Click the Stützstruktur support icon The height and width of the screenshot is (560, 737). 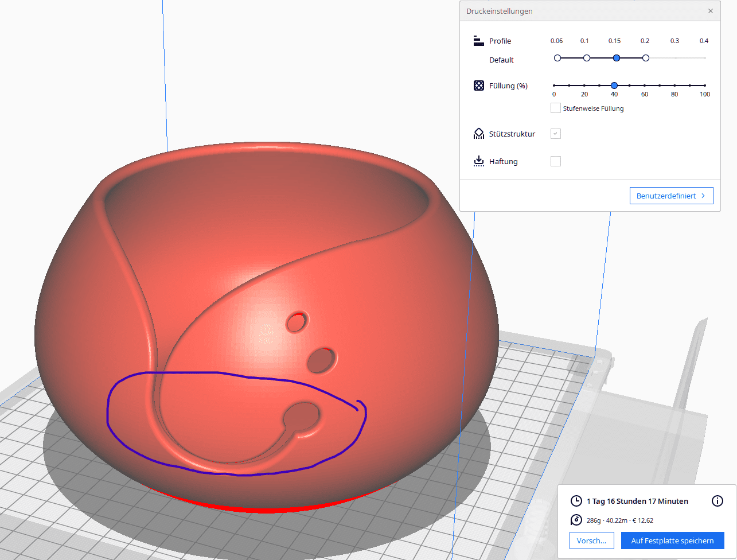(x=479, y=134)
